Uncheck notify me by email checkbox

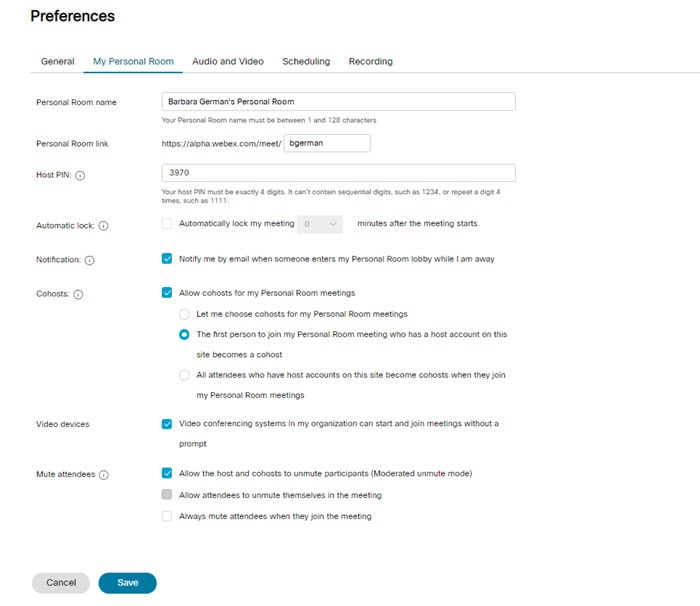pos(167,258)
